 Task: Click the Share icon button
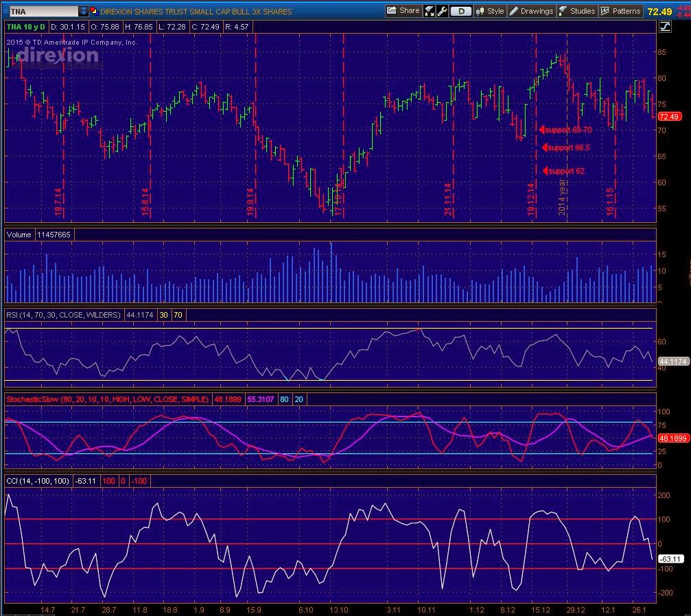point(403,10)
